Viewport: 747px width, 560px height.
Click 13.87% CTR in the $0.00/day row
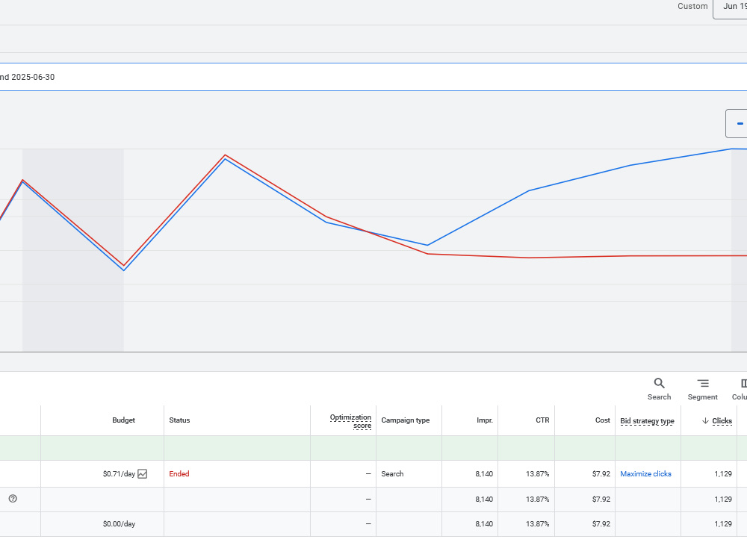537,524
